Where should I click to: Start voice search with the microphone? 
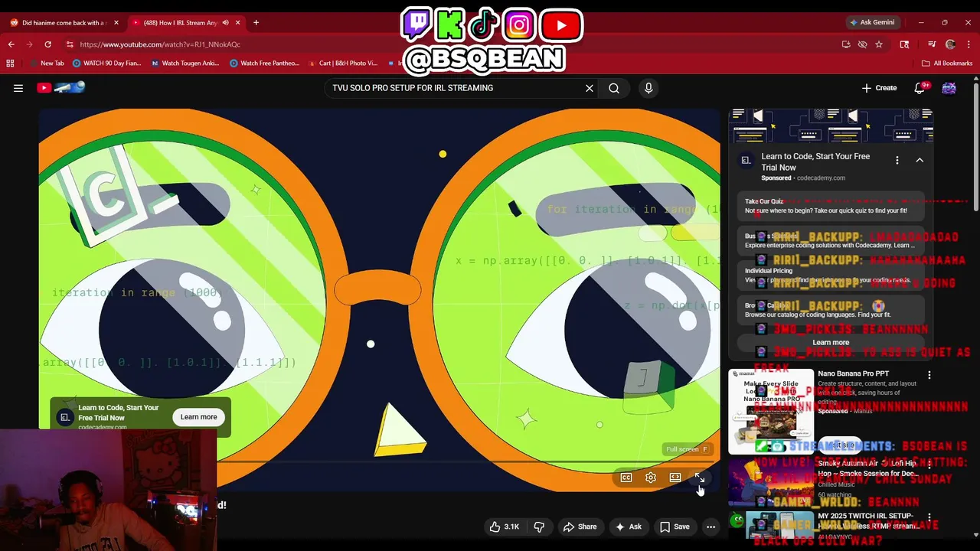[x=648, y=88]
